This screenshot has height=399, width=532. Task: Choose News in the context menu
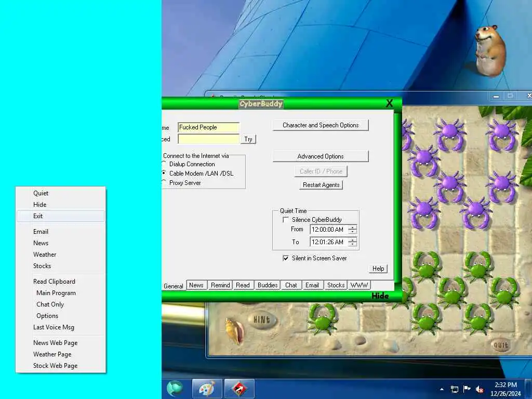coord(61,243)
